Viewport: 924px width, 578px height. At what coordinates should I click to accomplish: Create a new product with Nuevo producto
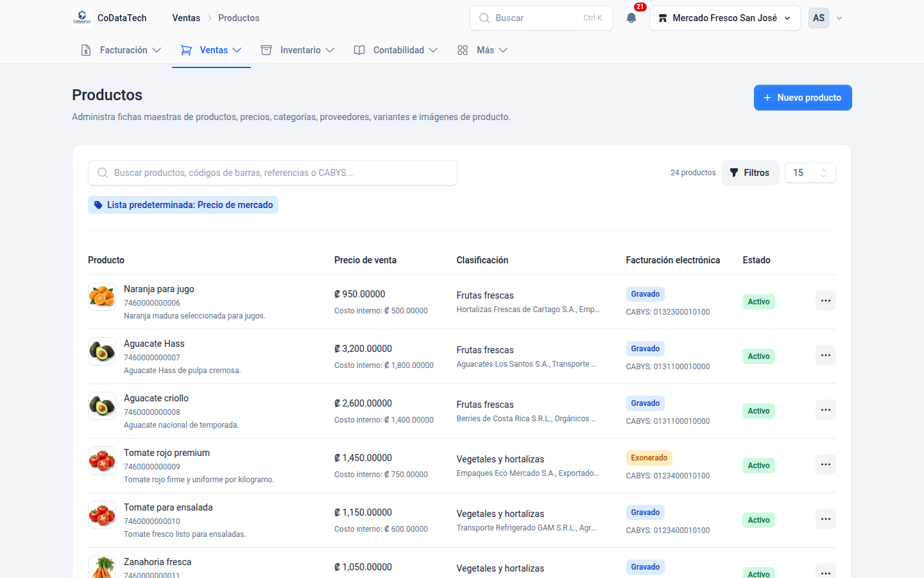coord(803,98)
